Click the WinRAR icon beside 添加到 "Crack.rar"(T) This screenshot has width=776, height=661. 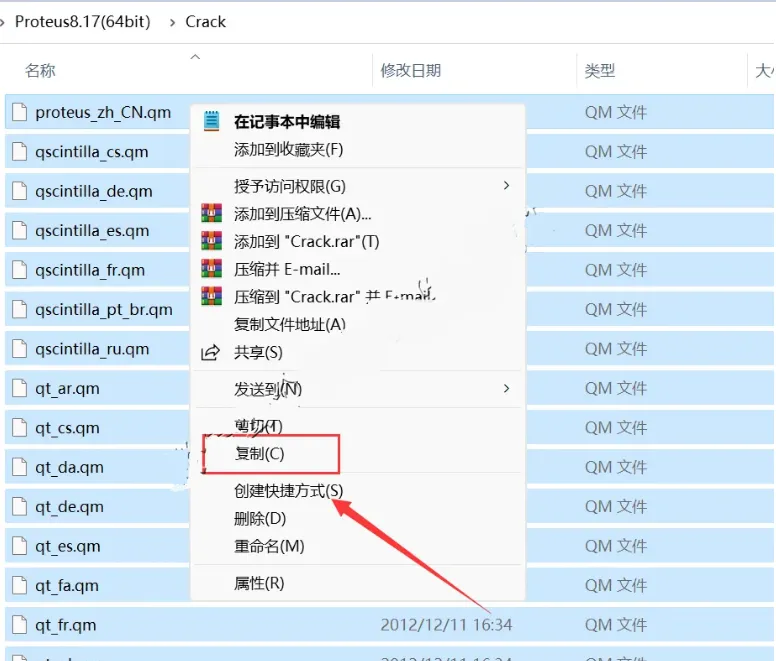pyautogui.click(x=211, y=241)
